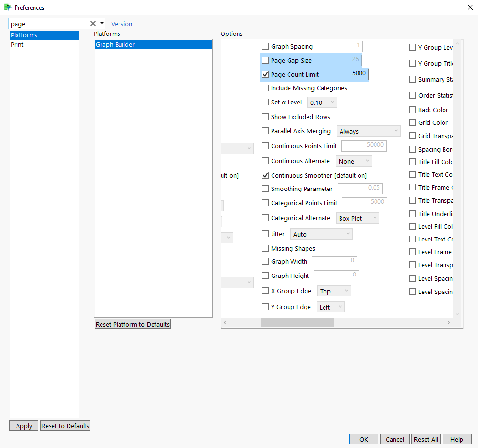The width and height of the screenshot is (478, 448).
Task: Click the Apply button
Action: pos(23,425)
